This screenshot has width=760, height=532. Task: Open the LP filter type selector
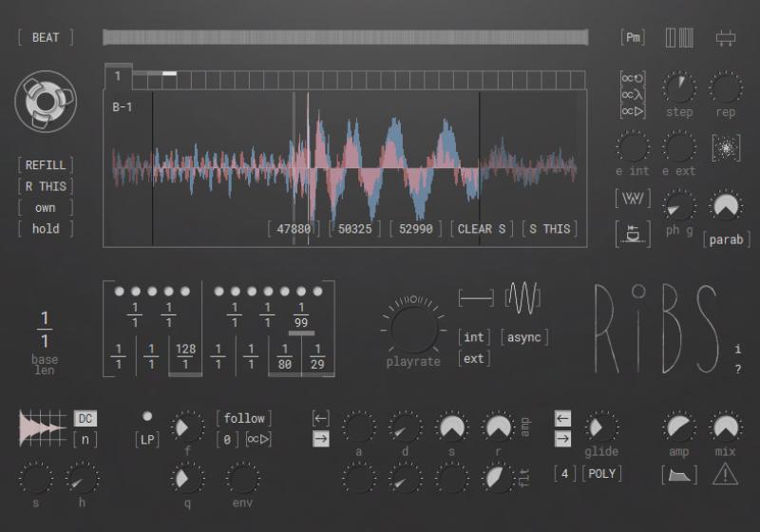coord(147,440)
